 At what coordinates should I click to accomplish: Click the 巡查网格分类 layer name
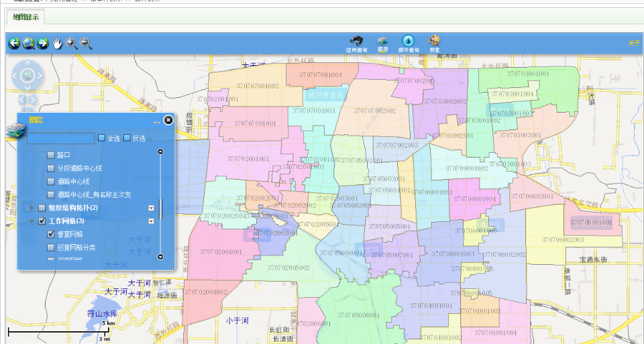(x=76, y=247)
